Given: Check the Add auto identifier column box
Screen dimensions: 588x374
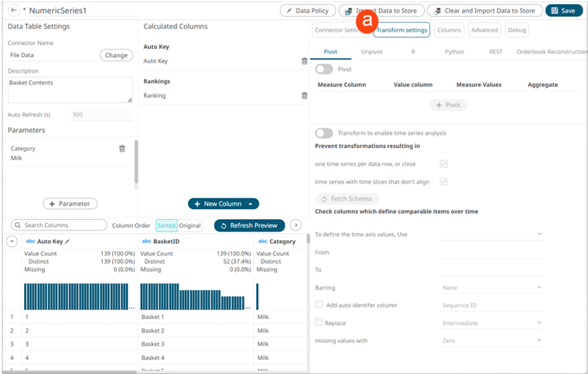Looking at the screenshot, I should point(319,305).
